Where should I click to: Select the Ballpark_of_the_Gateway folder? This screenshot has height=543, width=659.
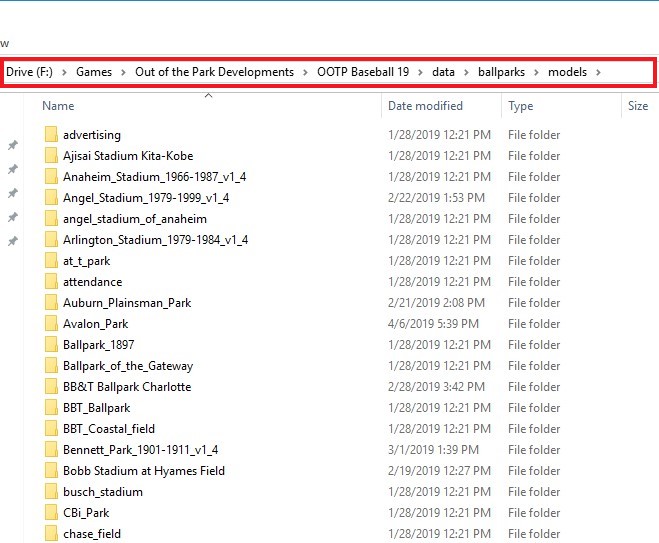pyautogui.click(x=127, y=366)
